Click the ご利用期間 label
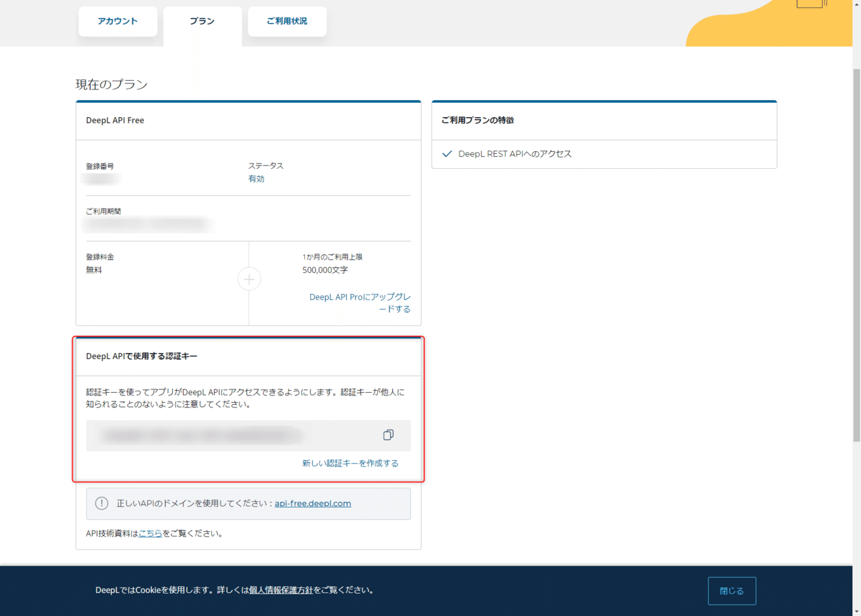Screen dimensions: 861x616 coord(104,211)
